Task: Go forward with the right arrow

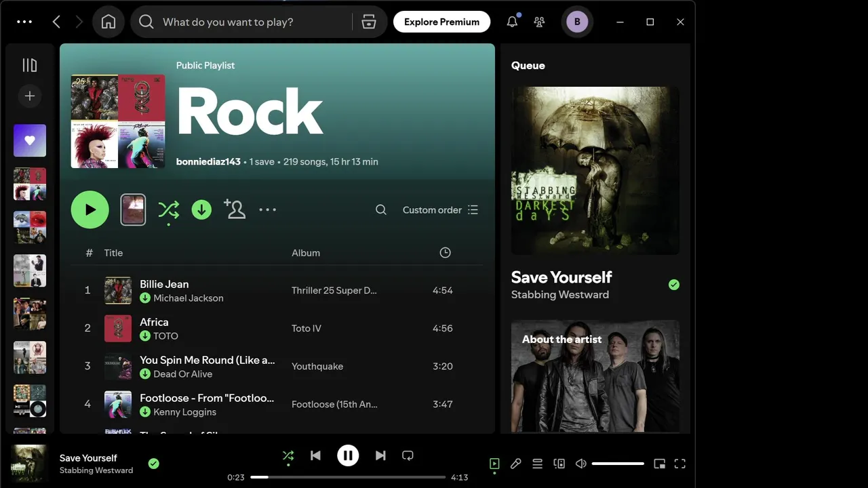Action: 79,22
